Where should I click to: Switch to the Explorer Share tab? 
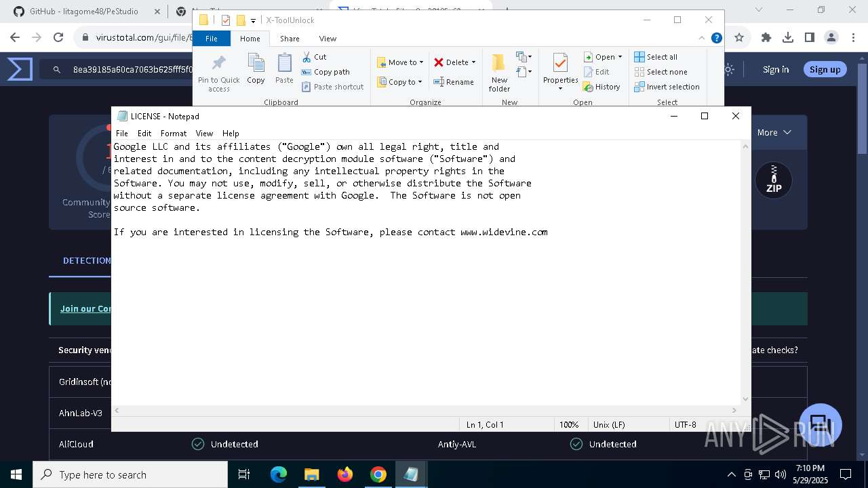(290, 39)
